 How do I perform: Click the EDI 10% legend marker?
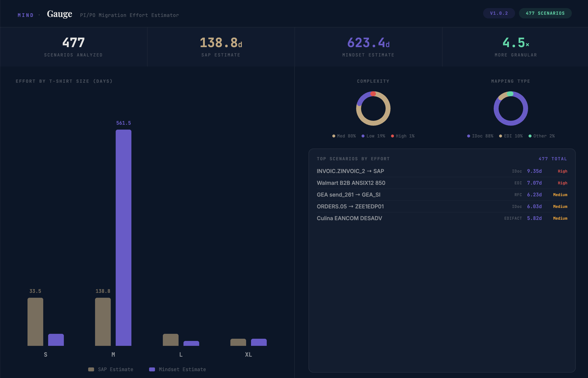tap(501, 136)
